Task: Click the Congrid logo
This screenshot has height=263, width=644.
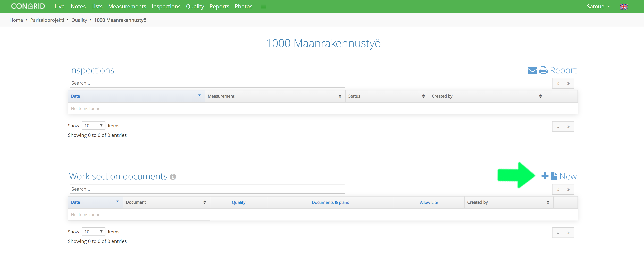Action: coord(28,6)
